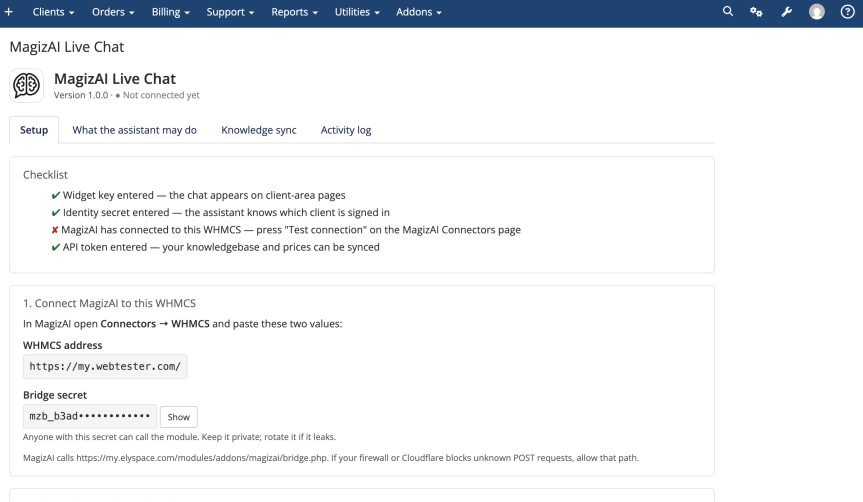
Task: Select the Setup tab
Action: point(34,130)
